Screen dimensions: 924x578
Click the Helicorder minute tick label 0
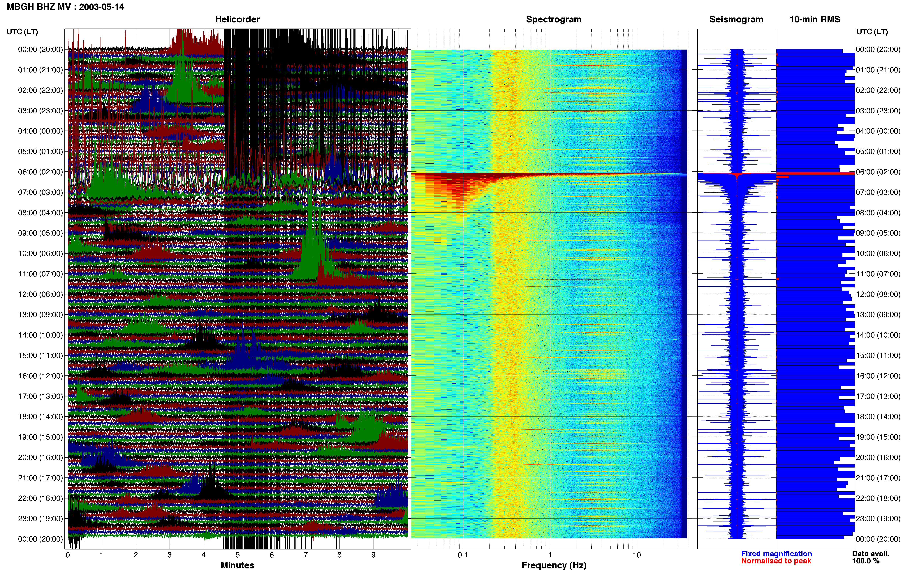point(68,555)
